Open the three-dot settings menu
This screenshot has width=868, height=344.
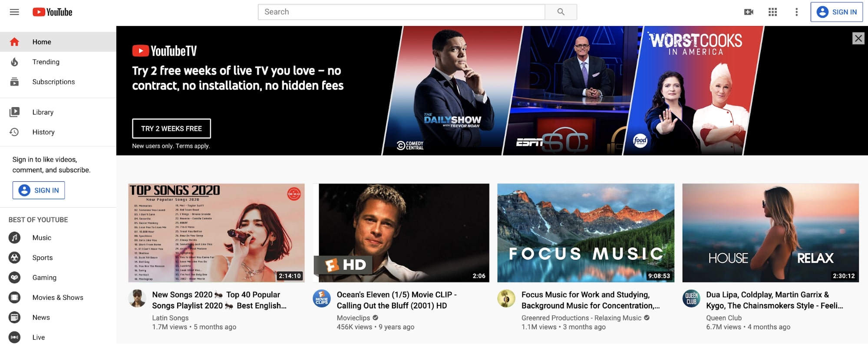(796, 12)
